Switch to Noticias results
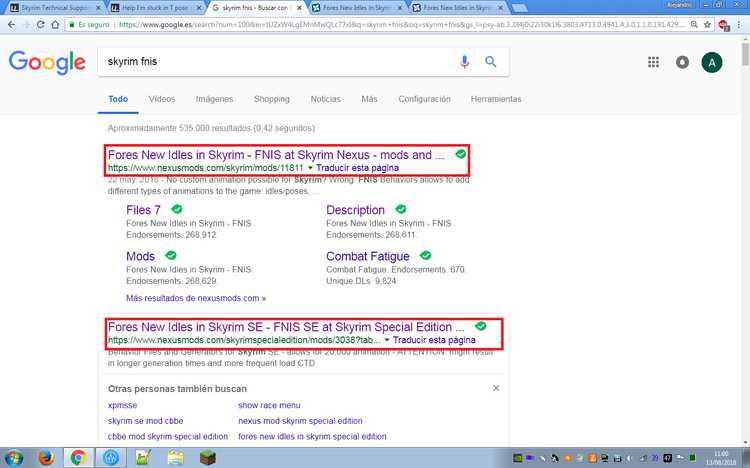This screenshot has width=750, height=468. coord(325,99)
